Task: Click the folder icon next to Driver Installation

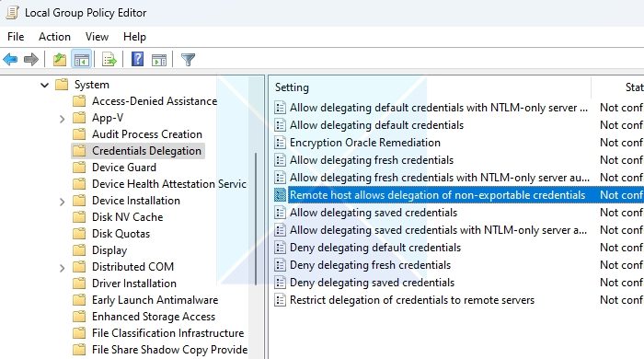Action: click(x=79, y=284)
